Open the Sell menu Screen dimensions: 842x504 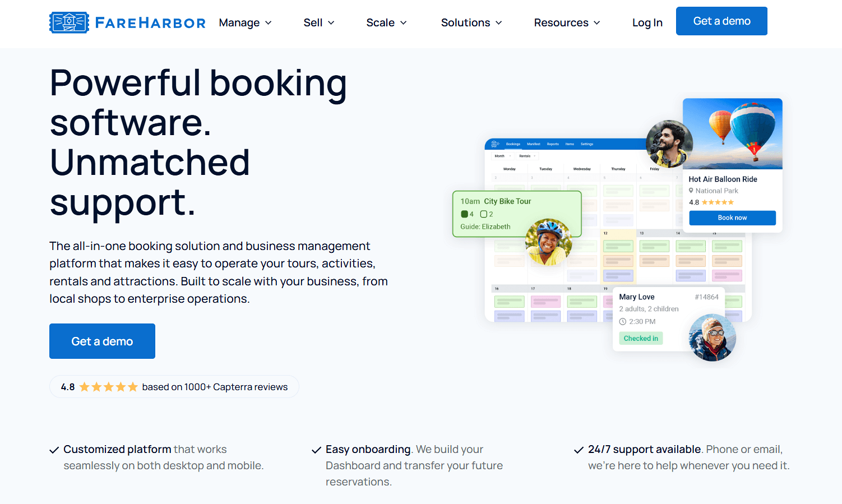pyautogui.click(x=318, y=22)
